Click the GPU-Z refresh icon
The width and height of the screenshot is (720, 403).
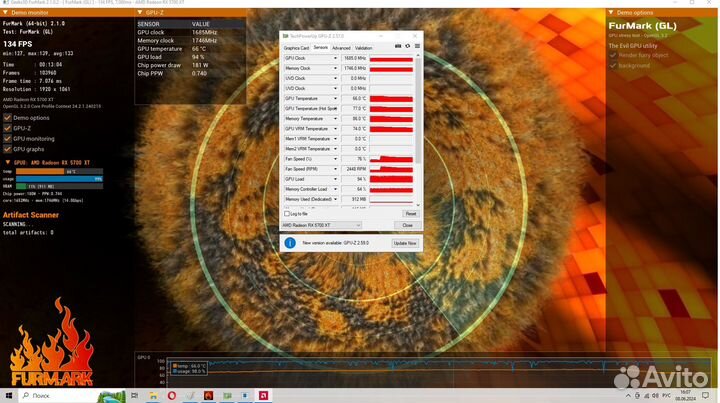click(x=407, y=47)
